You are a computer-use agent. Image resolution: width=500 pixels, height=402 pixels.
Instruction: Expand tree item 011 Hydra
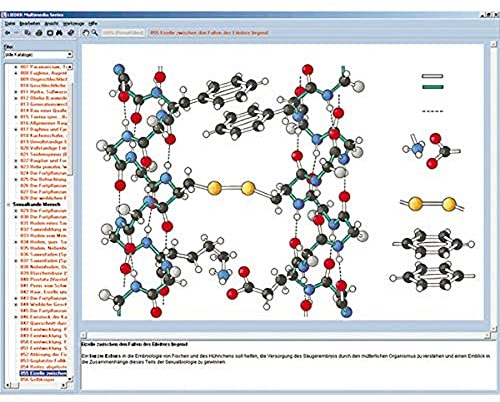16,92
